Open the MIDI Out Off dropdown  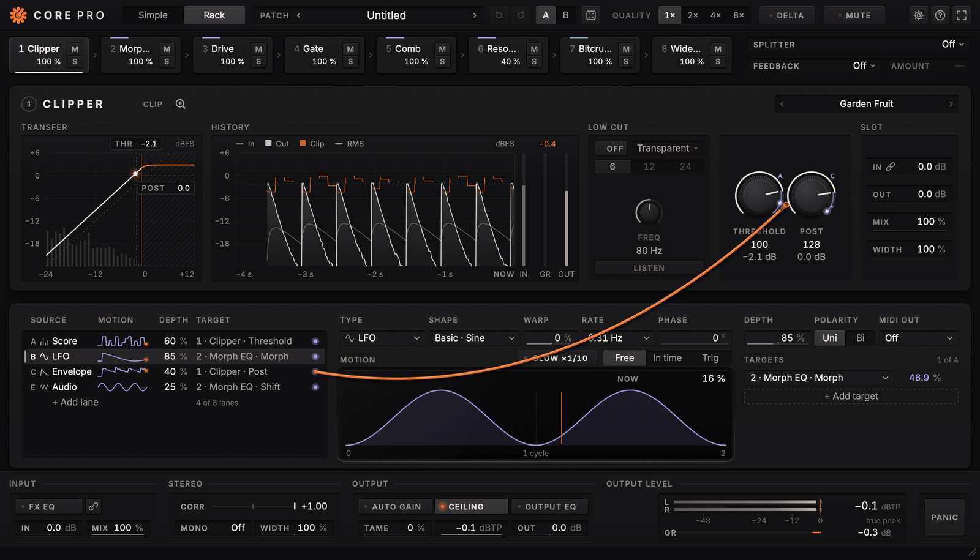point(919,338)
